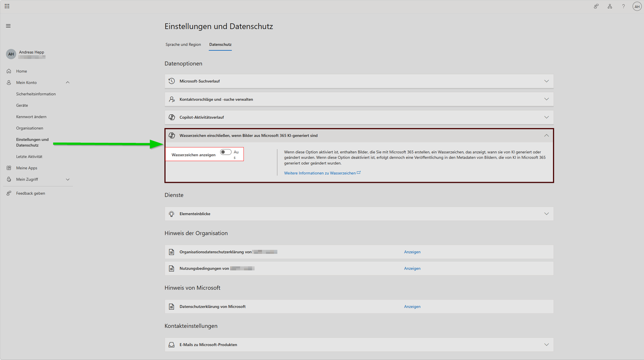Click Anzeigen for Nutzungsbedingungen
The height and width of the screenshot is (360, 644).
coord(412,269)
